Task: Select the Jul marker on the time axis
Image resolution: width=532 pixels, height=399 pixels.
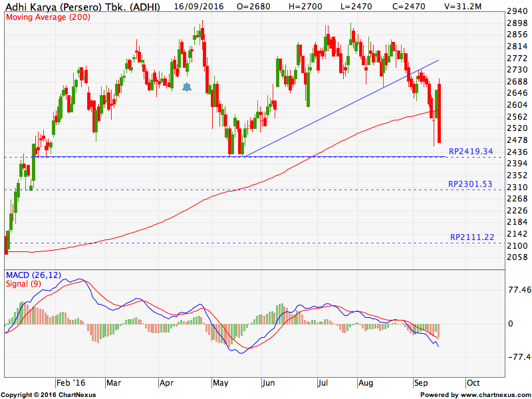Action: 324,384
